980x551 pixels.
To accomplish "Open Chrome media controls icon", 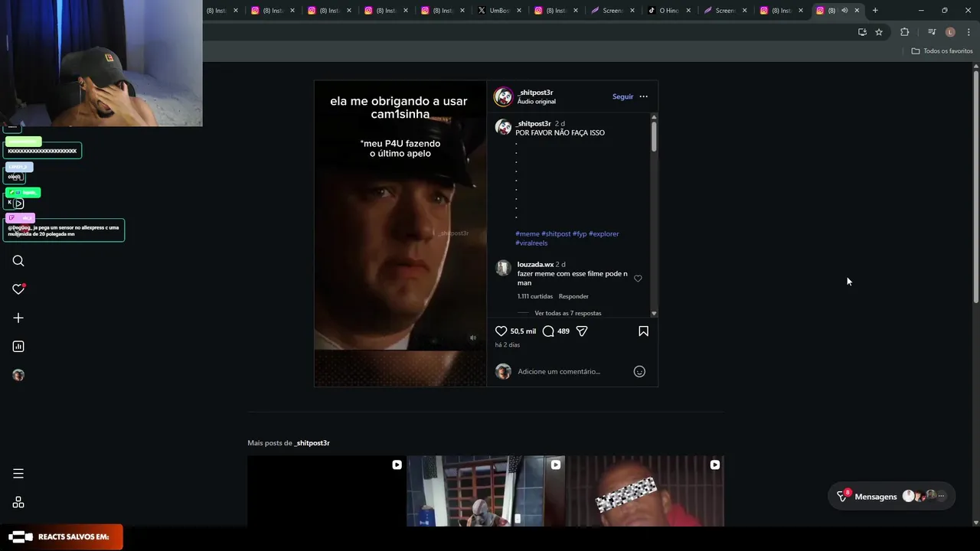I will coord(932,32).
